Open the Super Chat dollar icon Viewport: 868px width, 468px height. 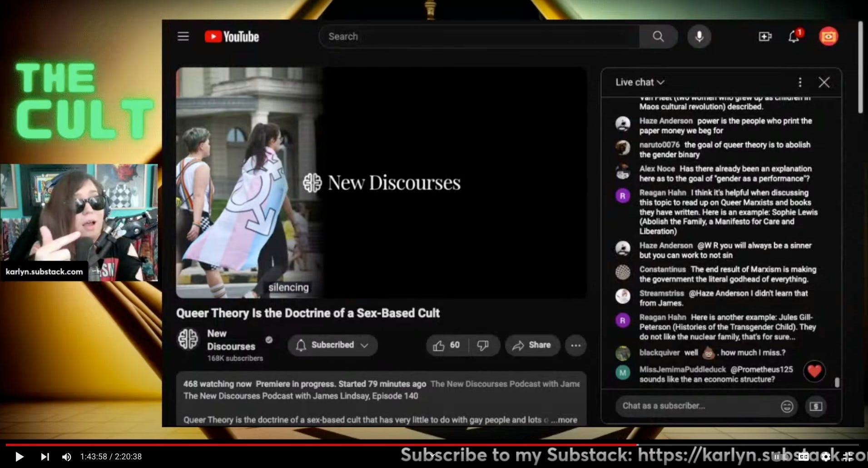pos(816,406)
